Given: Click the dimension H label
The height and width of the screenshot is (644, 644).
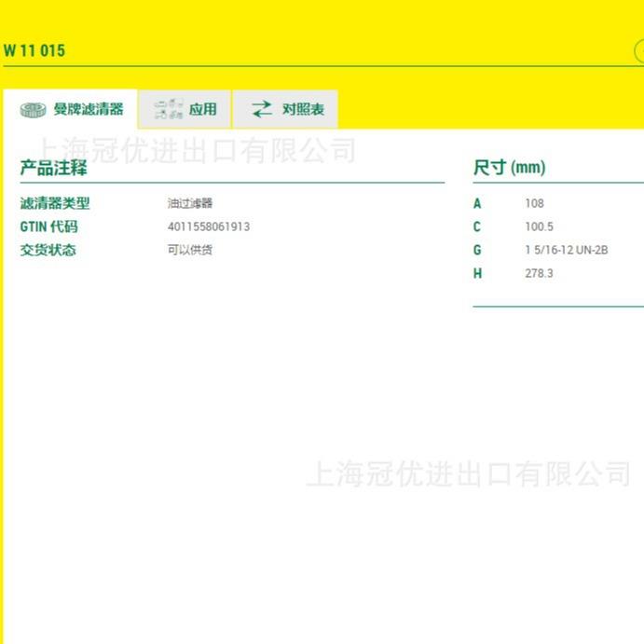Looking at the screenshot, I should coord(477,273).
